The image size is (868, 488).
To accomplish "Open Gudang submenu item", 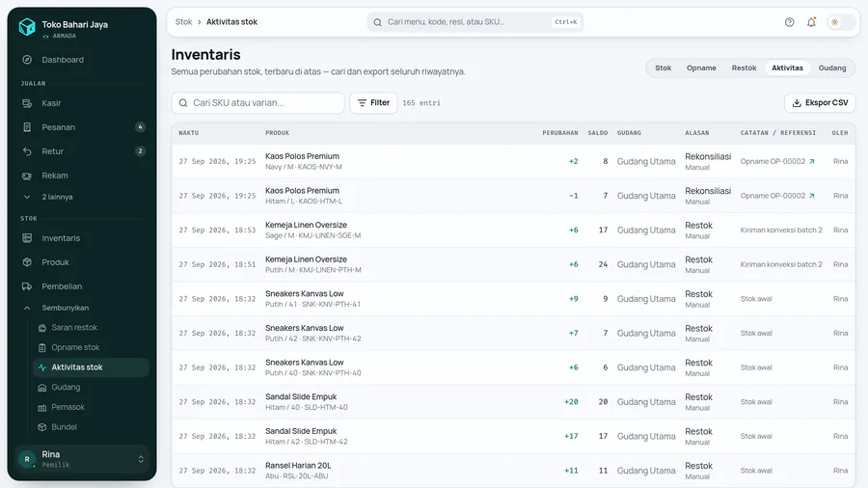I will coord(92,388).
